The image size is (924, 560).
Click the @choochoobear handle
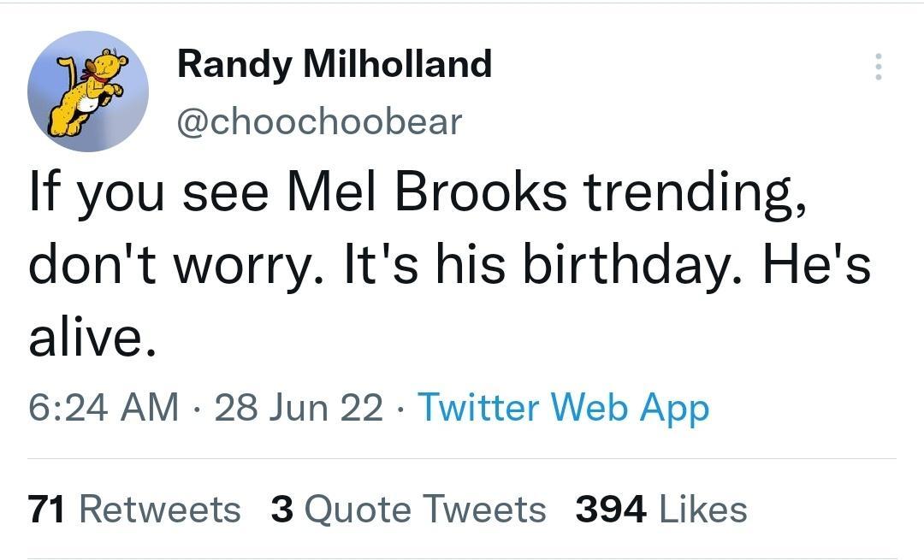319,121
